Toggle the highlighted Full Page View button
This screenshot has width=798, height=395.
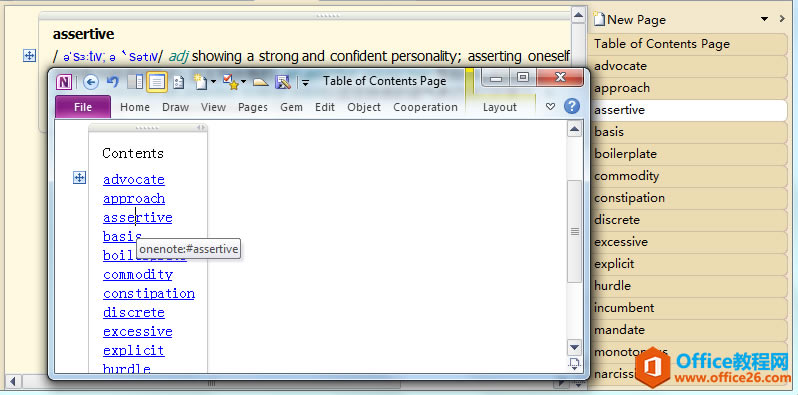[x=157, y=81]
